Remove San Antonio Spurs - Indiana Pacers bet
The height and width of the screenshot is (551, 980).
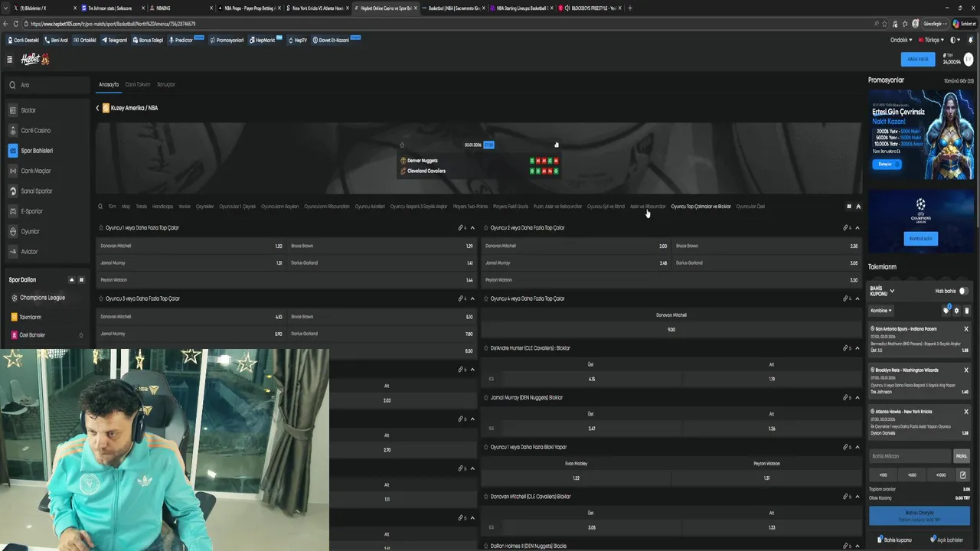pos(966,329)
